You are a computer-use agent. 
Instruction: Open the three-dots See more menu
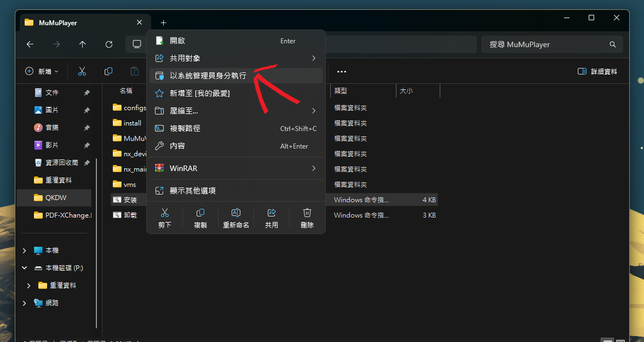(x=342, y=71)
